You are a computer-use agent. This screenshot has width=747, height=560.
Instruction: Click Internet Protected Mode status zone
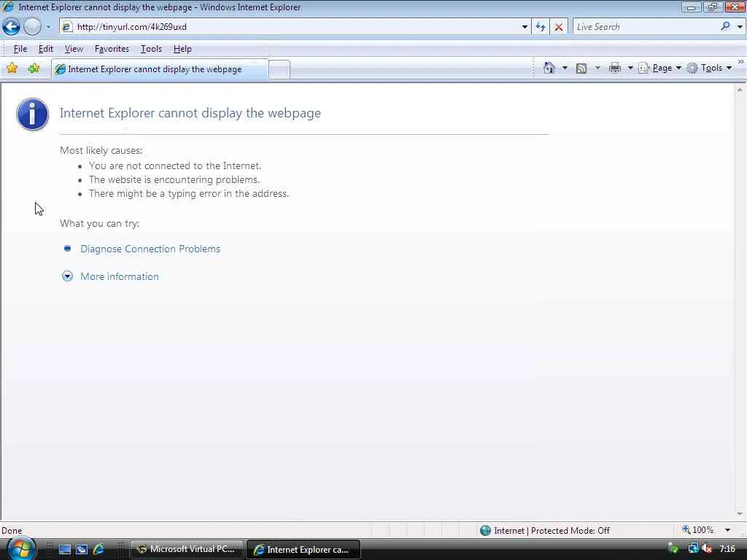(x=544, y=531)
